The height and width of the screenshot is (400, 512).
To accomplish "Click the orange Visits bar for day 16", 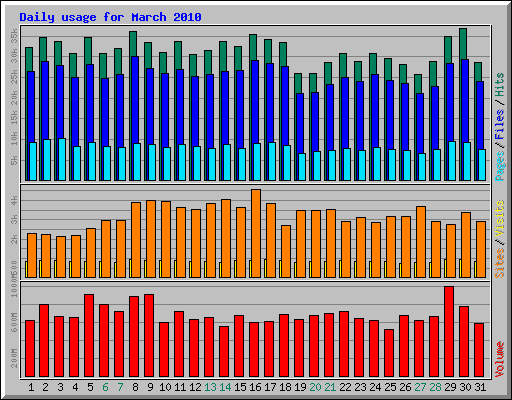I will (x=256, y=233).
